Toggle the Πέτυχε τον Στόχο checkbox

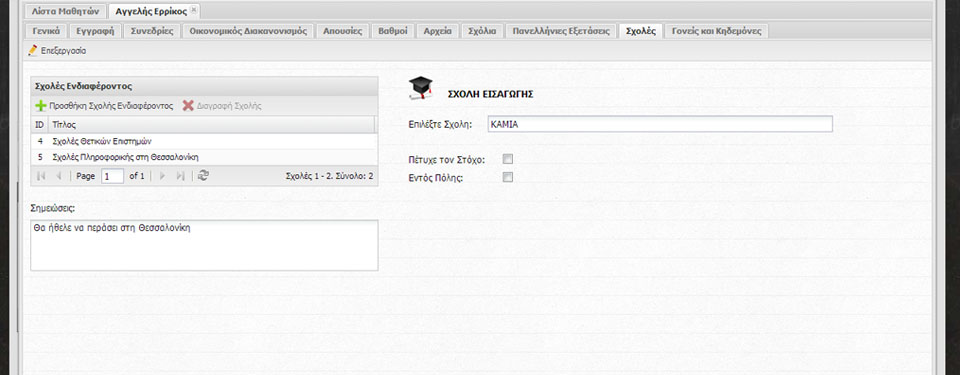click(x=508, y=160)
